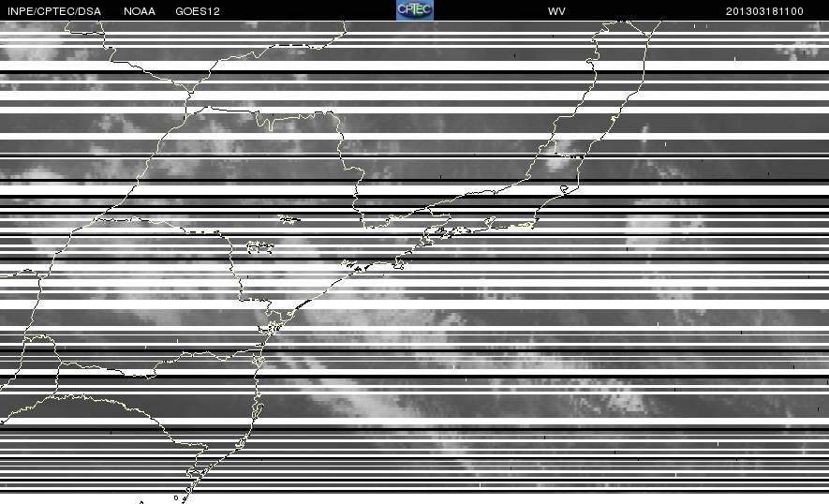Click the CPTEC logo in the header
The width and height of the screenshot is (829, 504).
click(x=414, y=10)
